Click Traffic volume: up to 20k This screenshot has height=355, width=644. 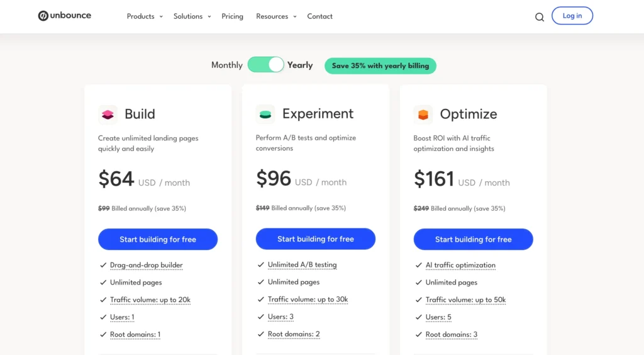[x=150, y=300]
